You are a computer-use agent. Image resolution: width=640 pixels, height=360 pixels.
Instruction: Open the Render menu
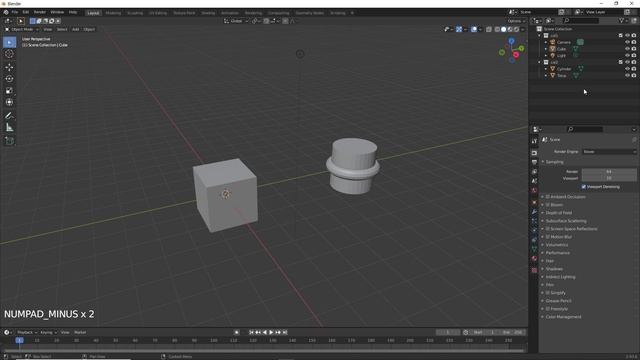40,12
